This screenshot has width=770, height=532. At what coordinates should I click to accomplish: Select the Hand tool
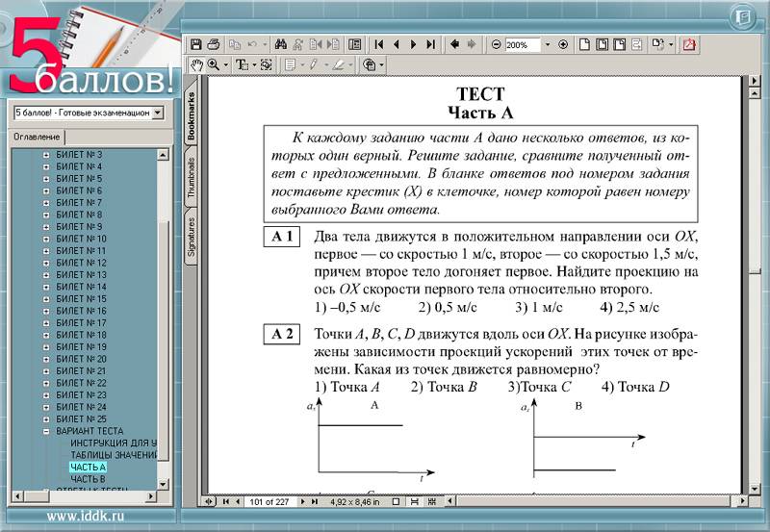click(197, 64)
